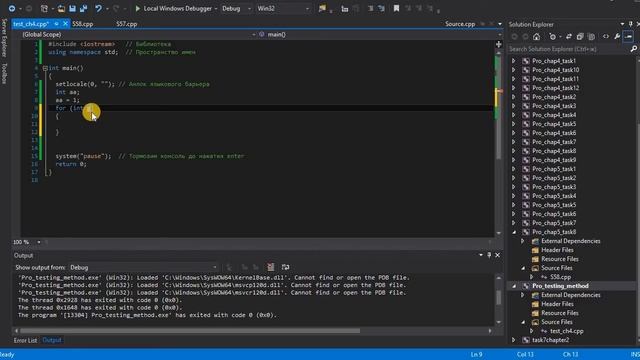The height and width of the screenshot is (360, 640).
Task: Click the Home icon in Solution Explorer
Action: click(536, 37)
